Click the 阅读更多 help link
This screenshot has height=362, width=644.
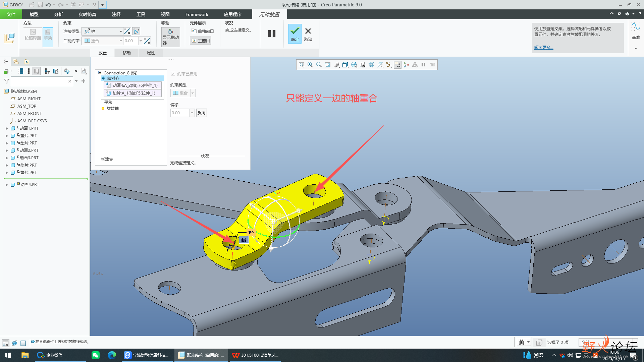(543, 48)
